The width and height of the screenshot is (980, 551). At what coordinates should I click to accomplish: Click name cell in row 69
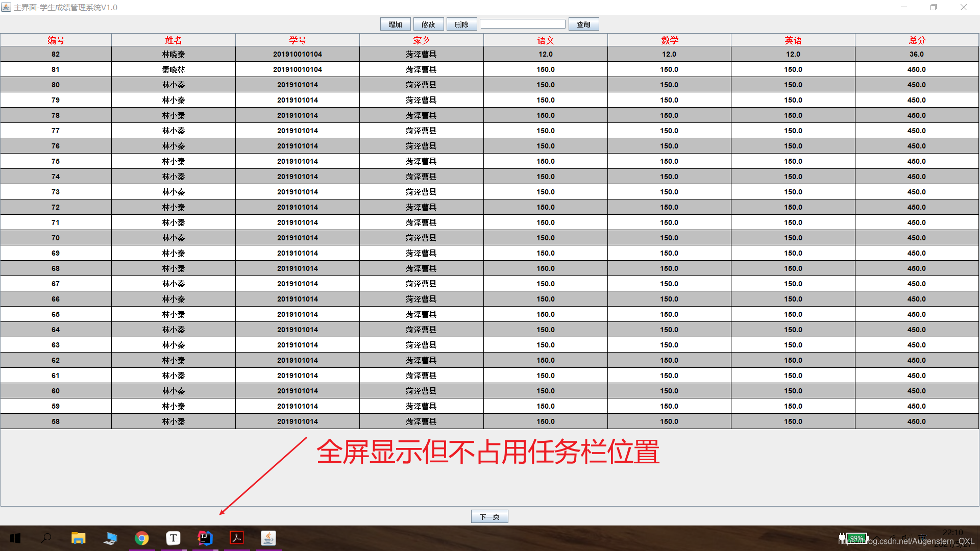174,253
